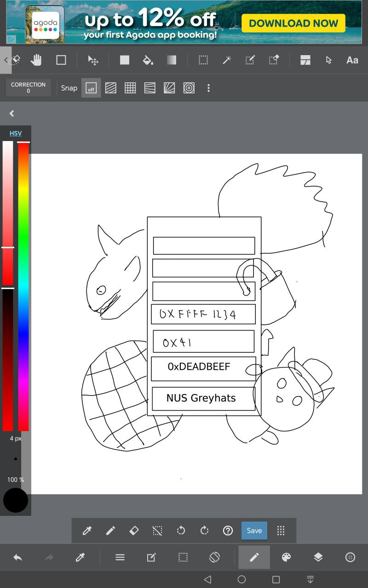Image resolution: width=368 pixels, height=588 pixels.
Task: Choose the Move tool
Action: pyautogui.click(x=93, y=60)
